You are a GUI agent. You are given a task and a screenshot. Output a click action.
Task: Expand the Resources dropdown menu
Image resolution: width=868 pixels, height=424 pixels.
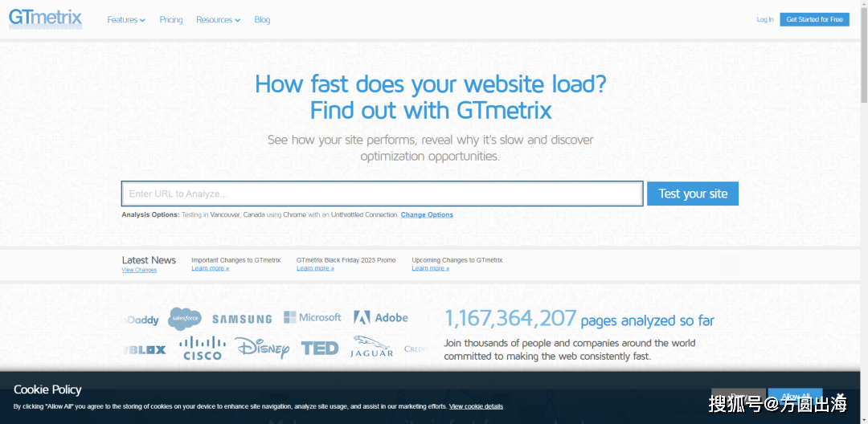click(218, 20)
